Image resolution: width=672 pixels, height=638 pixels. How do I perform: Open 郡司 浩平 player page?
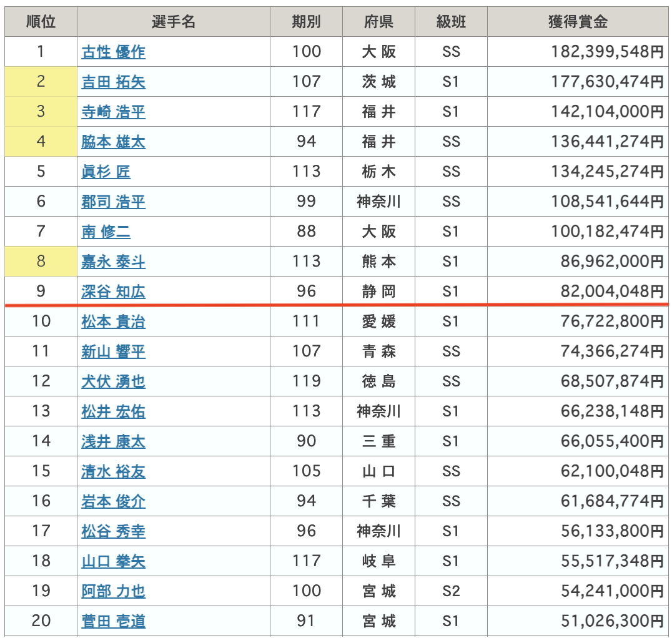click(113, 202)
